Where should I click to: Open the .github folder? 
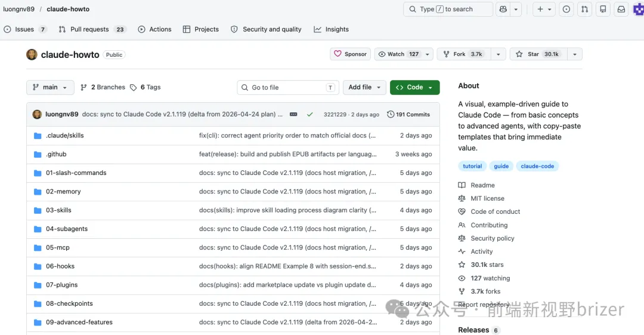coord(56,154)
